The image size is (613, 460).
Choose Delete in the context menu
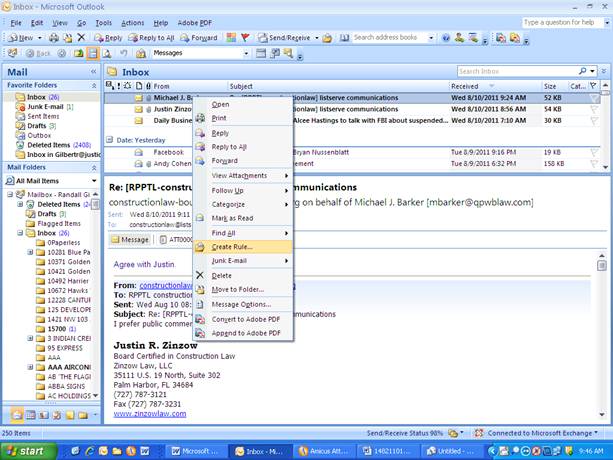pos(243,275)
